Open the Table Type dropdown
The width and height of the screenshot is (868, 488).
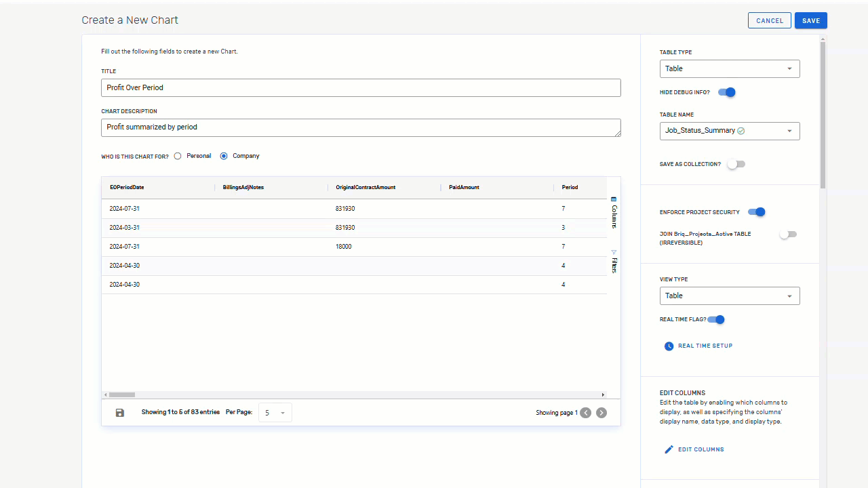730,68
